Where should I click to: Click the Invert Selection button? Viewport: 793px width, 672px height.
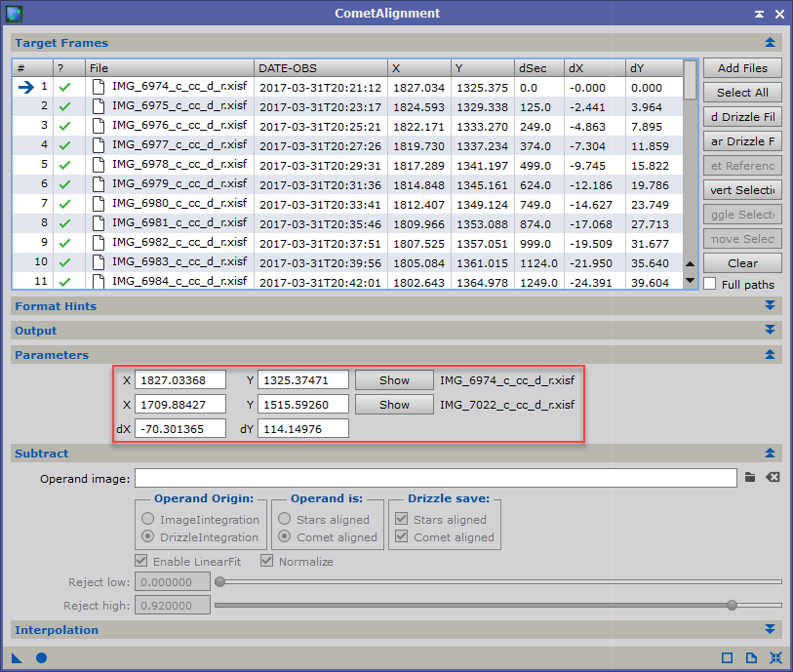point(742,190)
